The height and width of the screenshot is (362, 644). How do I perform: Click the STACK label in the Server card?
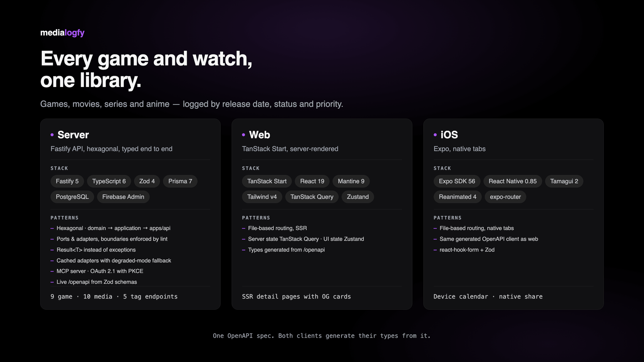[x=59, y=168]
